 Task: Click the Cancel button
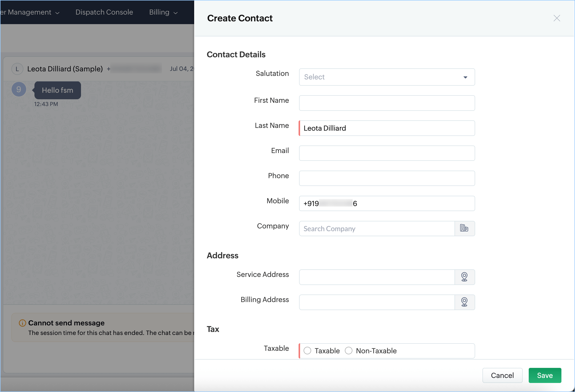[x=502, y=375]
